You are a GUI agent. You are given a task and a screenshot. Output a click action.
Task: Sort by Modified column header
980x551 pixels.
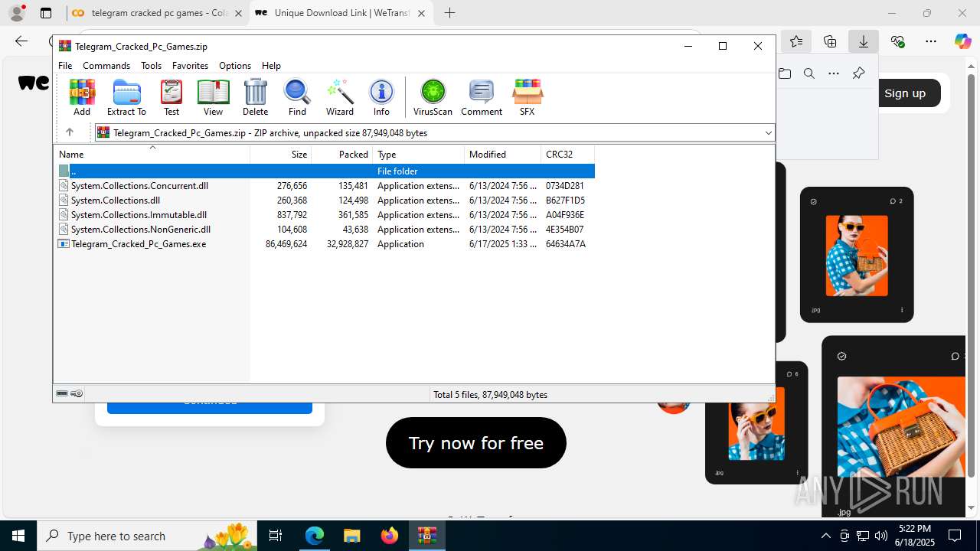tap(502, 155)
